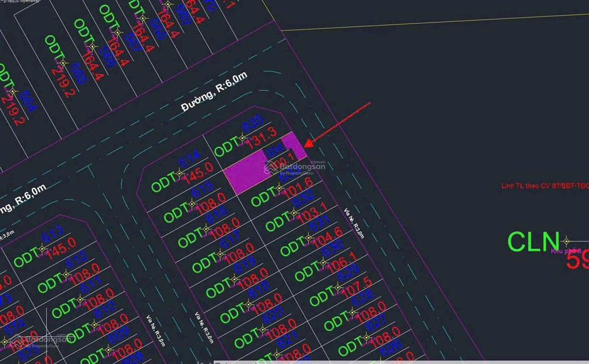Click the 'Via hè, R:3,0m' label beside plot 104.6

click(354, 223)
